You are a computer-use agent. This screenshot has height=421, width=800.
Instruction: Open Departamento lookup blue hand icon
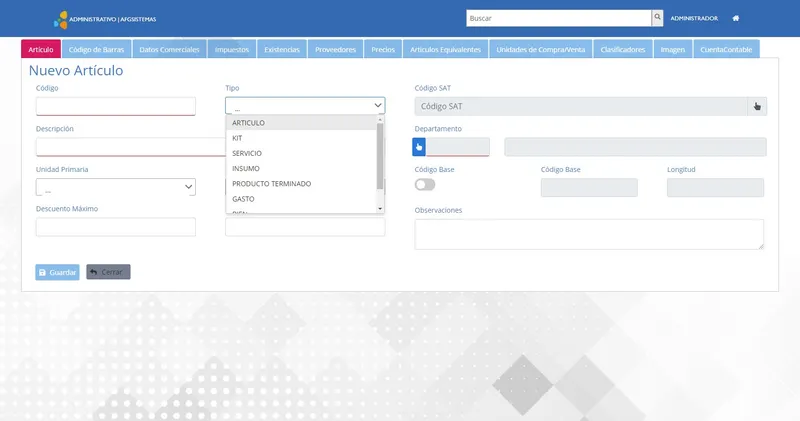coord(419,147)
